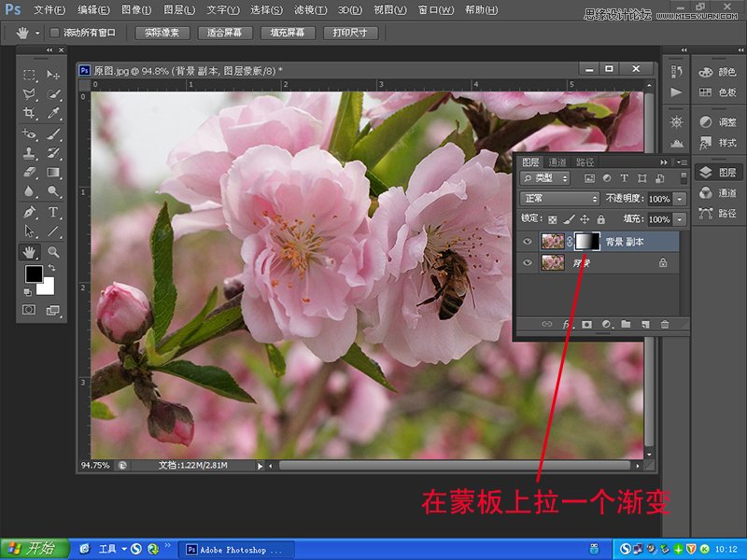The width and height of the screenshot is (747, 560).
Task: Click the 适合屏幕 button
Action: pyautogui.click(x=225, y=33)
